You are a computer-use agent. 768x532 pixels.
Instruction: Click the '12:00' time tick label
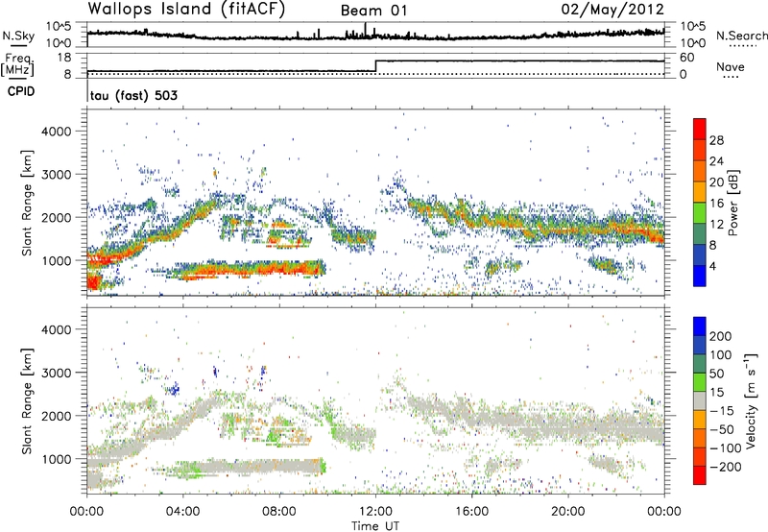coord(375,512)
